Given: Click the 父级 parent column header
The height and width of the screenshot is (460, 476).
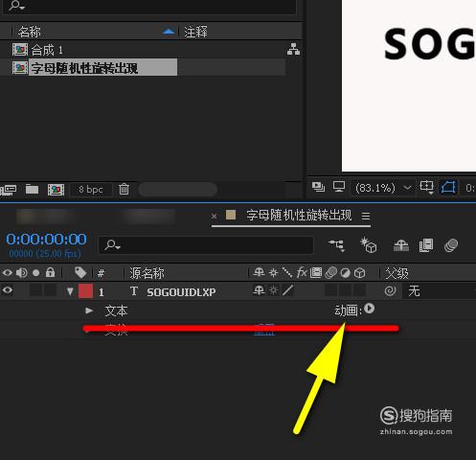Looking at the screenshot, I should 397,273.
